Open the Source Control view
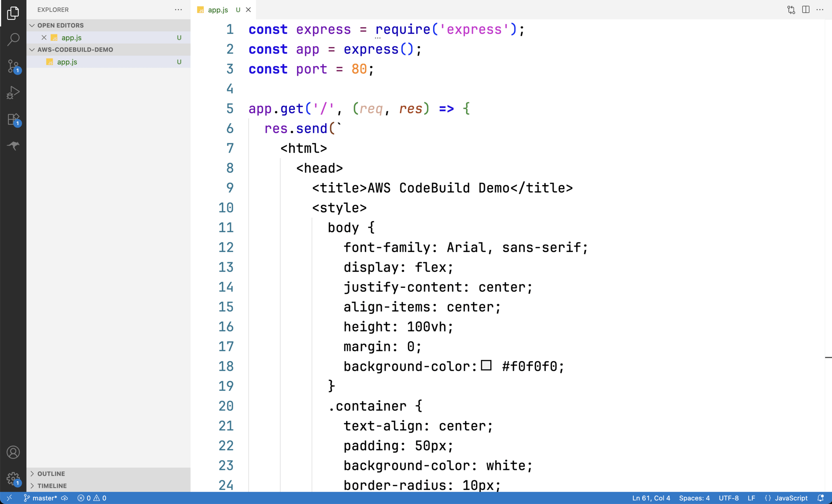 (13, 66)
